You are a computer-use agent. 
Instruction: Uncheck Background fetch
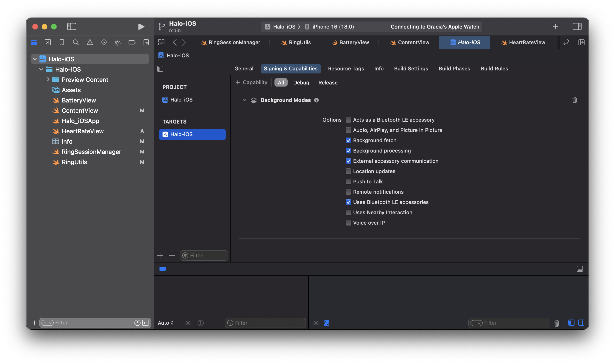348,140
